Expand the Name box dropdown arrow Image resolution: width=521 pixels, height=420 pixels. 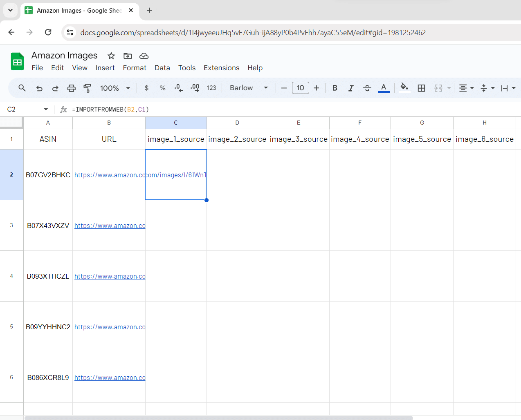click(46, 109)
